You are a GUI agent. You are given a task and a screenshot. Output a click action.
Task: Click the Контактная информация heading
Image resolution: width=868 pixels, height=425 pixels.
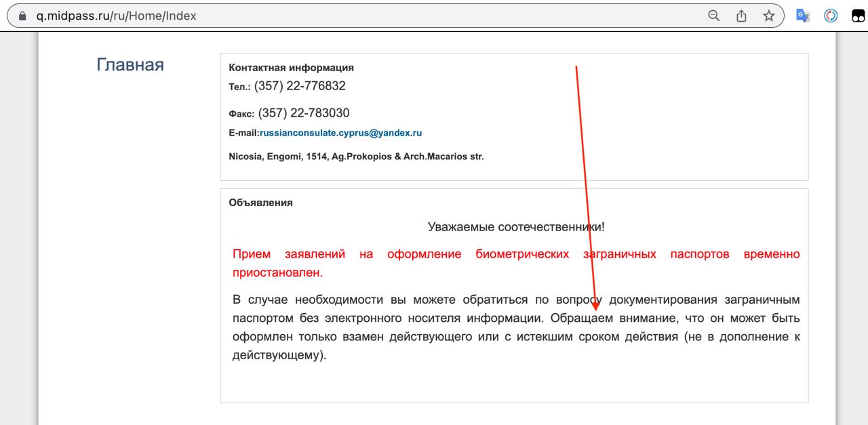tap(291, 68)
